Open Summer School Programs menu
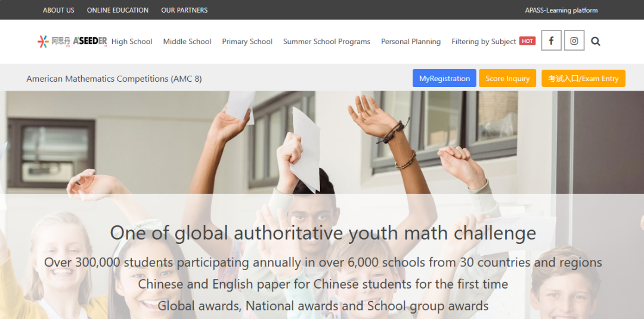Screen dimensions: 644x319 point(327,42)
